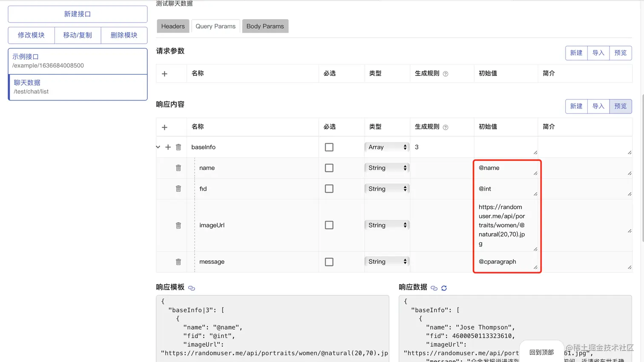Toggle required checkbox for name

(x=329, y=168)
